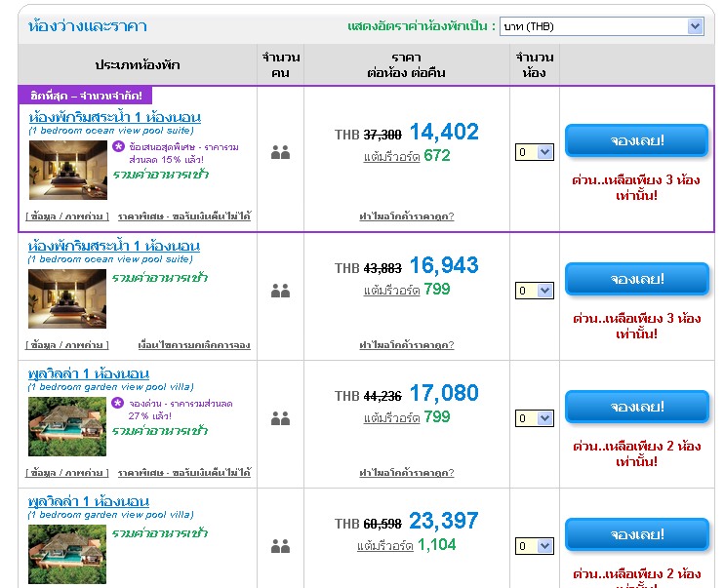Open the currency selector showing บาท (THB)
The height and width of the screenshot is (588, 724).
601,26
